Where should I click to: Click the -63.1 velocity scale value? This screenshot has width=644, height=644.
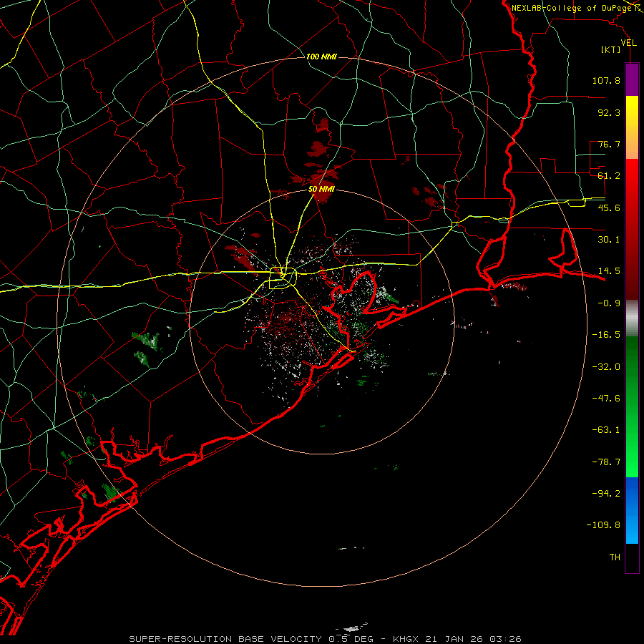pos(606,430)
